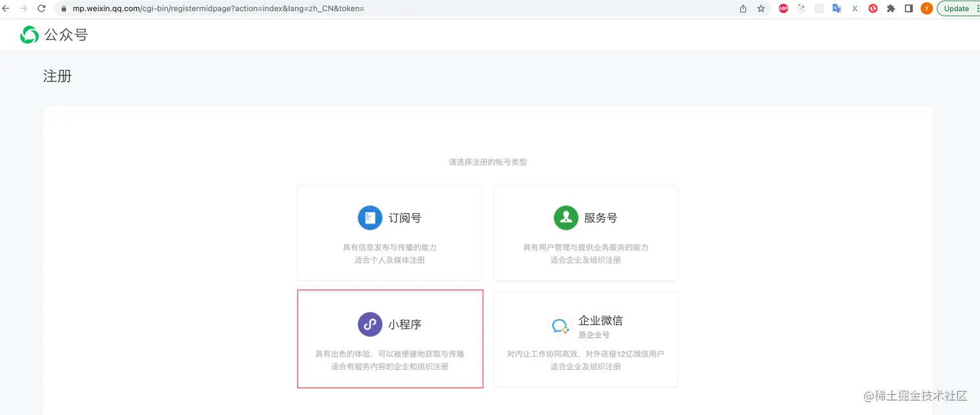This screenshot has height=415, width=980.
Task: Click the Update button in Chrome
Action: click(958, 8)
